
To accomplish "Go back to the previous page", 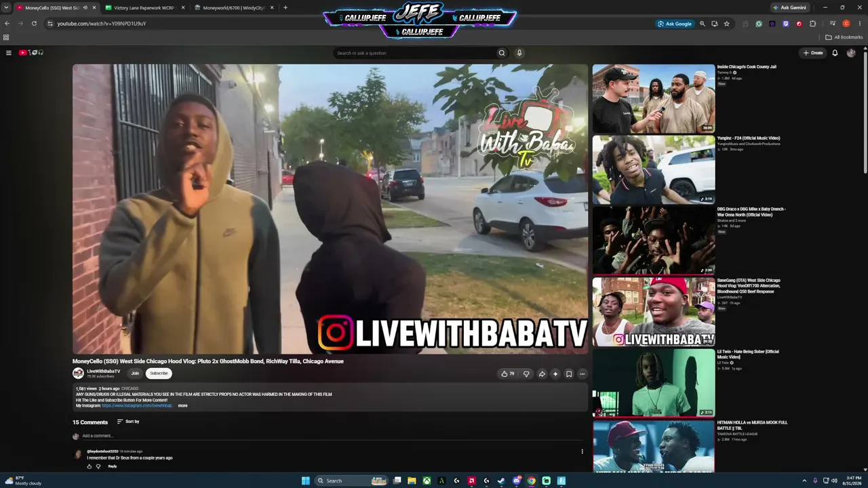I will pos(7,24).
